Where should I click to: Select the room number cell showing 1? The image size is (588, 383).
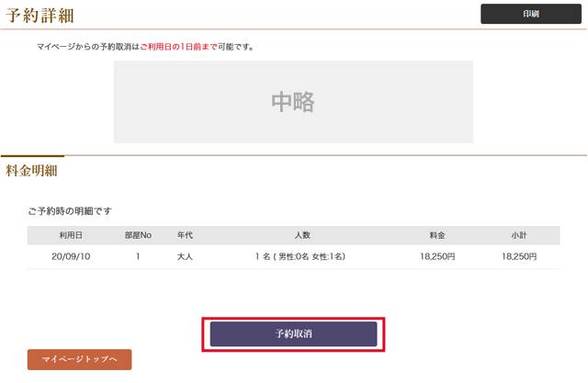click(138, 257)
